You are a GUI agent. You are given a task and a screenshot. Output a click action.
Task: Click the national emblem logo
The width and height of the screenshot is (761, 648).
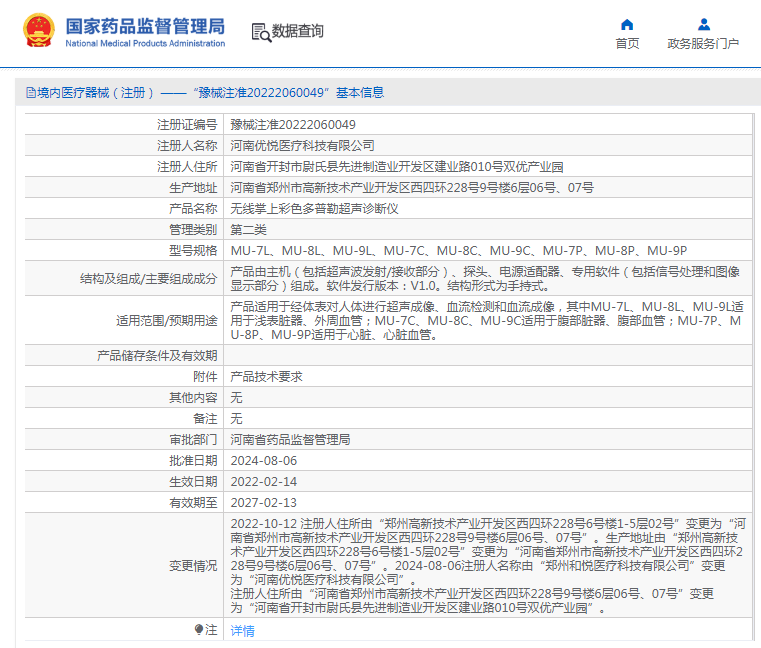point(40,32)
